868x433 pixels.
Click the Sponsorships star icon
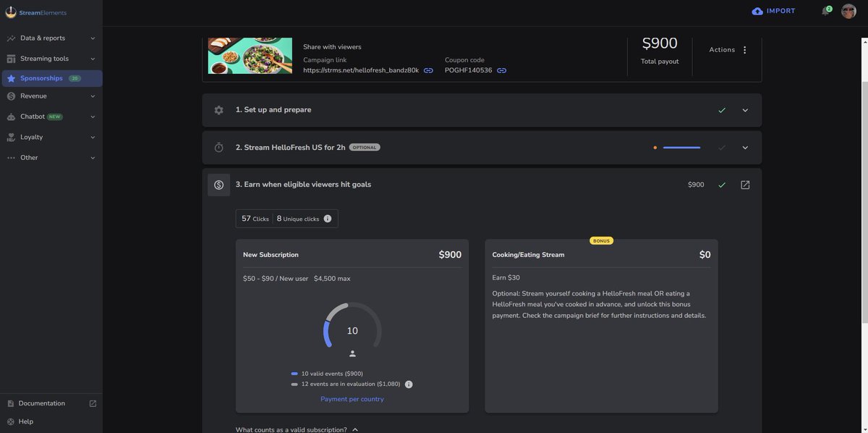click(x=11, y=78)
